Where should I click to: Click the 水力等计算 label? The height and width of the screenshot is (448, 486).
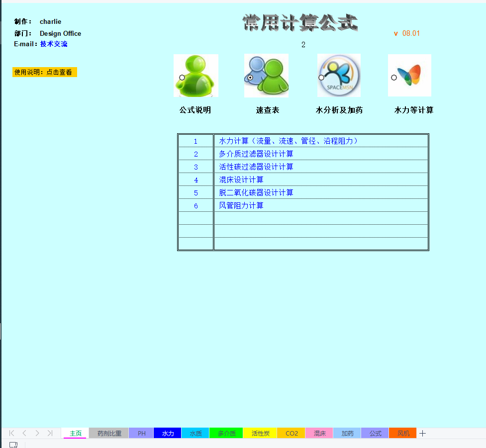point(414,110)
